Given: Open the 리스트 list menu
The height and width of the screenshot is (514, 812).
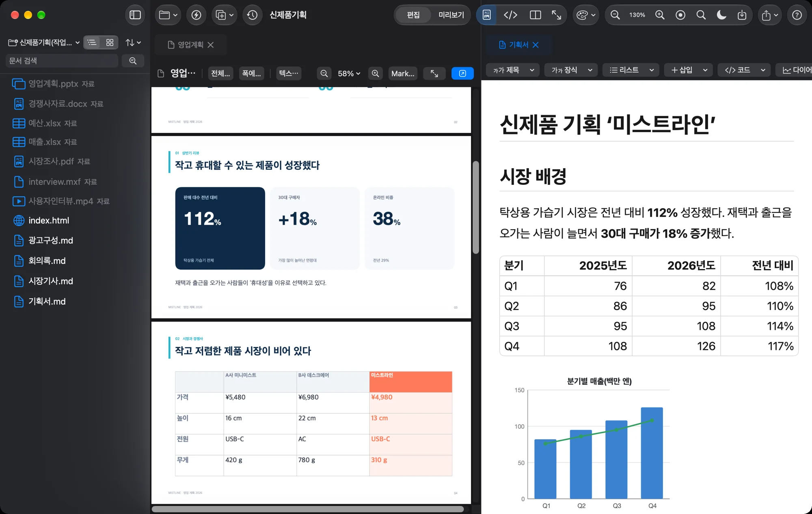Looking at the screenshot, I should pyautogui.click(x=631, y=70).
